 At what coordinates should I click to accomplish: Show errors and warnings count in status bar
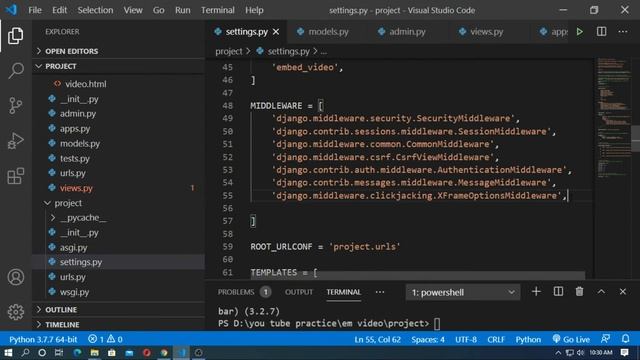click(x=105, y=339)
